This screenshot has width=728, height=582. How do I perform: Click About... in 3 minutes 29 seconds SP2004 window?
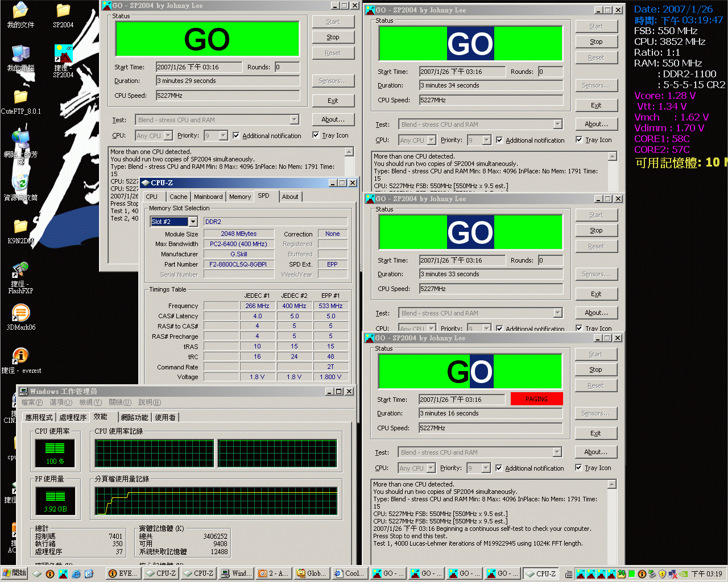click(333, 120)
